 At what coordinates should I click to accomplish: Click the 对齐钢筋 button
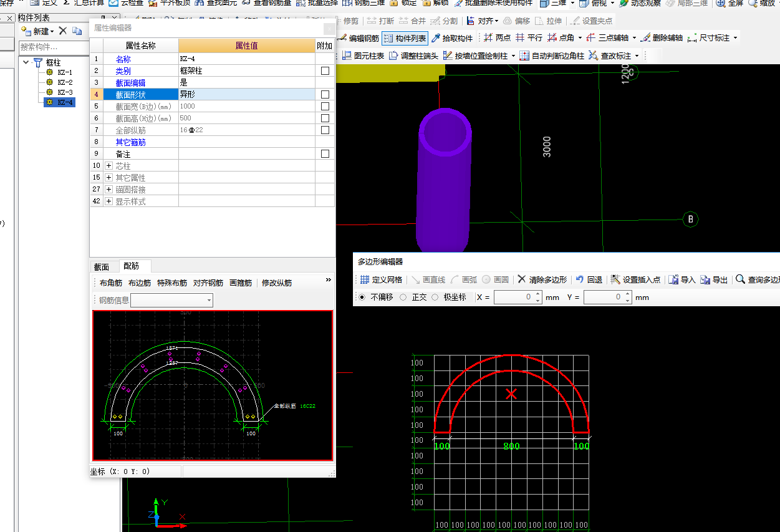click(x=208, y=283)
